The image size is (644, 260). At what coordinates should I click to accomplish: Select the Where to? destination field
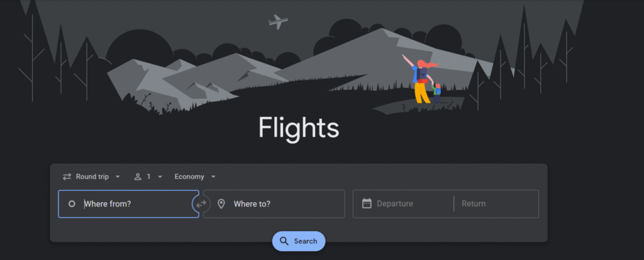[x=274, y=203]
